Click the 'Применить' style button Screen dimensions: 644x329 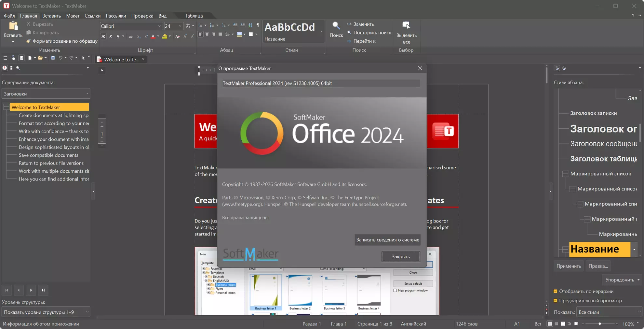[x=569, y=266]
